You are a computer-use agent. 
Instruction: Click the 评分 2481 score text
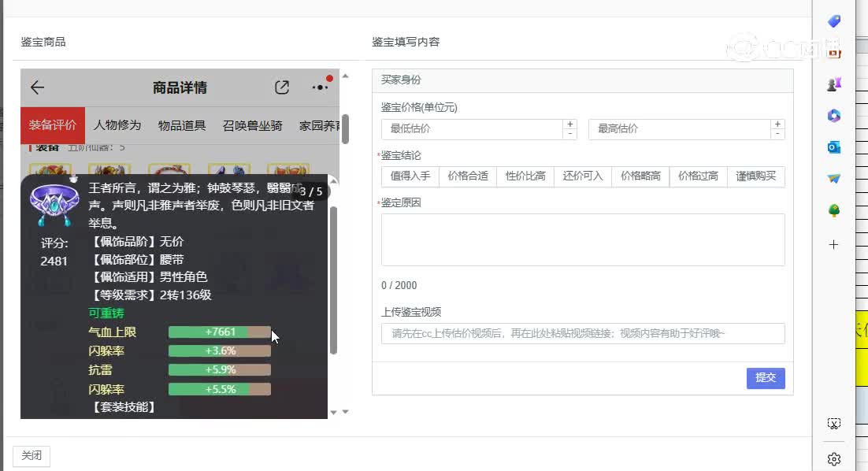(x=54, y=252)
